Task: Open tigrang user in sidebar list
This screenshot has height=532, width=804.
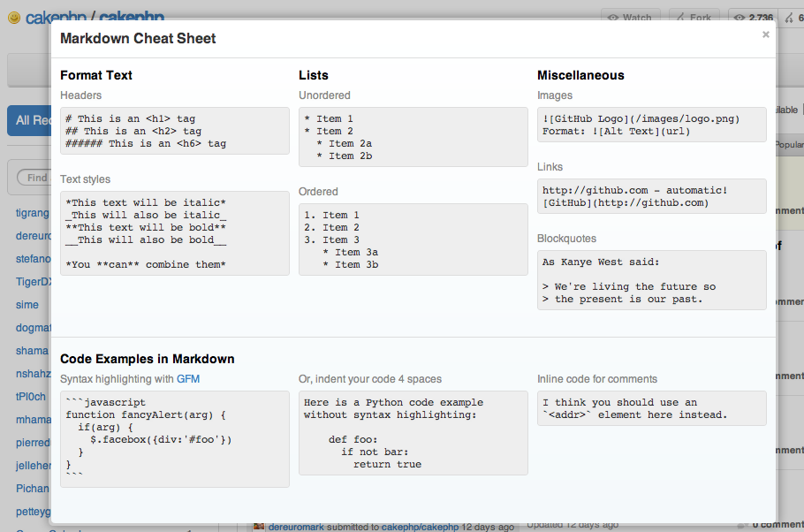Action: 32,213
